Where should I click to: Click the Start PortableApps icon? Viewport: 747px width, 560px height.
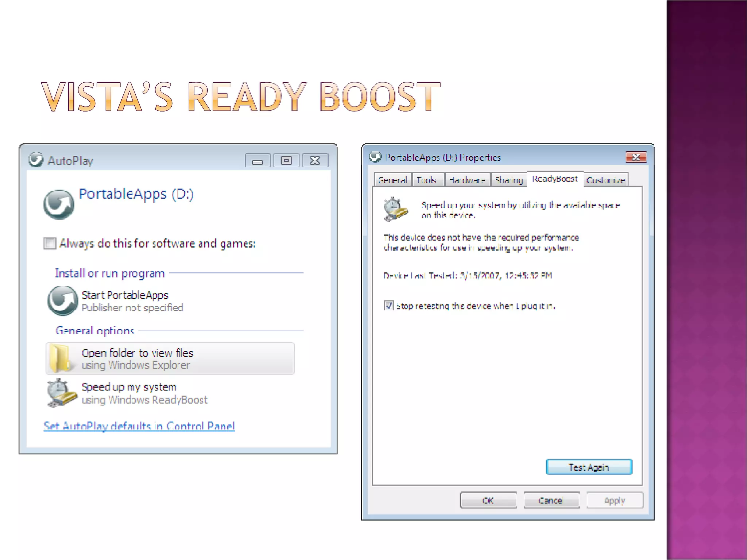coord(62,300)
